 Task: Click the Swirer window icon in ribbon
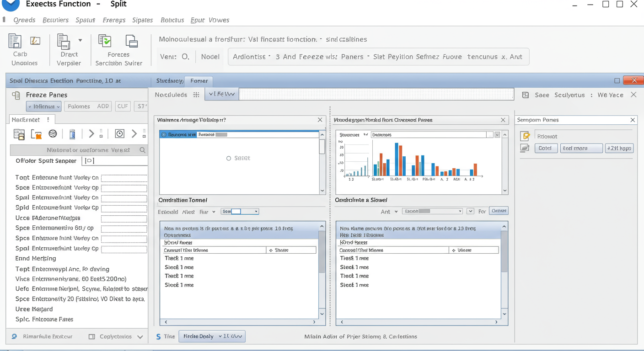[132, 41]
